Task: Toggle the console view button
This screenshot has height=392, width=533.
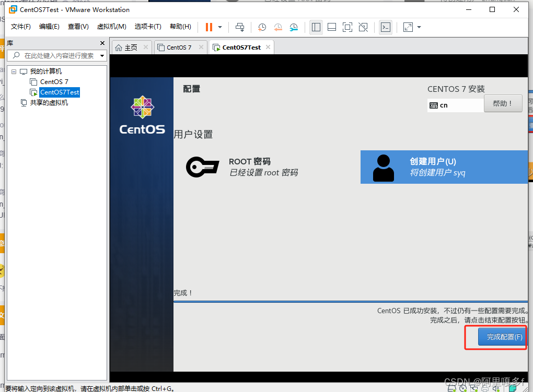Action: [386, 27]
